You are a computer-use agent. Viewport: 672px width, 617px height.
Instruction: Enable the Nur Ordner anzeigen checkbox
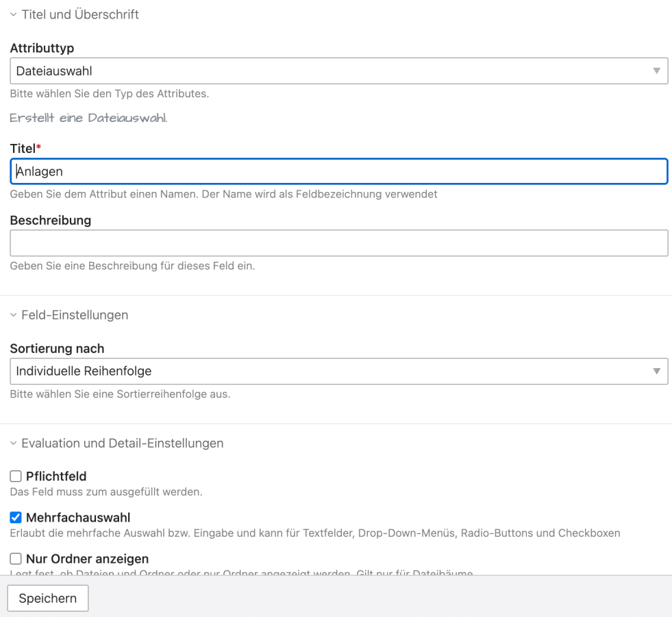pos(16,559)
